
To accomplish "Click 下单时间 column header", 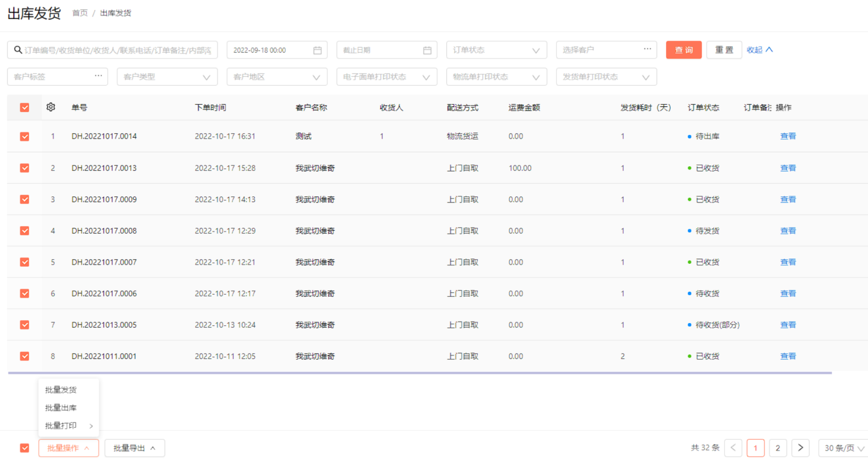I will pos(210,107).
